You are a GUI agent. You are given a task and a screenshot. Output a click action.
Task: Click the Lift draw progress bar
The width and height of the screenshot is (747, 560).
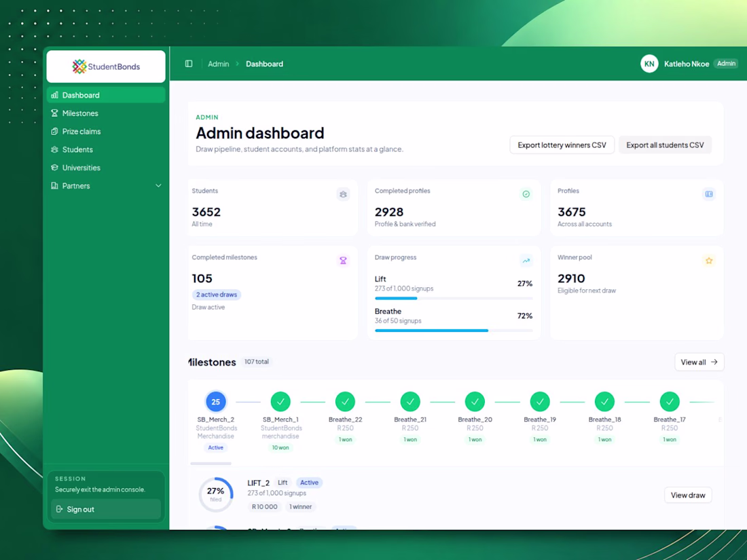454,299
